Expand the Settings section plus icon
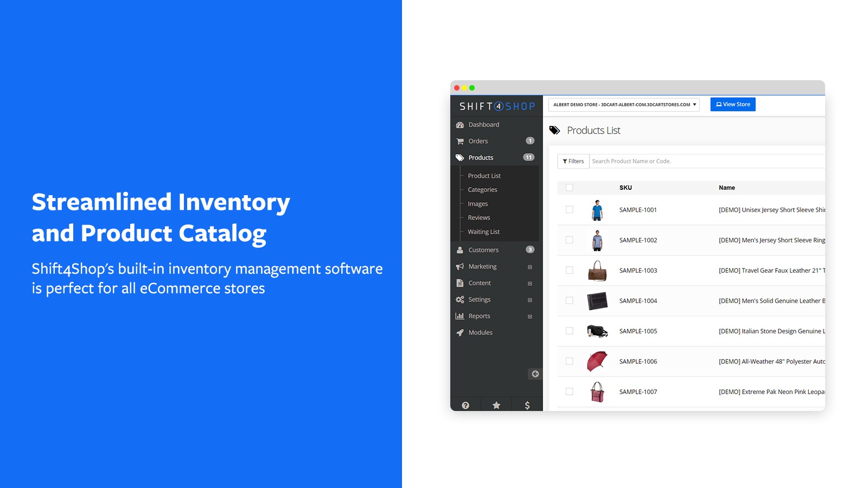The width and height of the screenshot is (868, 488). [x=530, y=300]
